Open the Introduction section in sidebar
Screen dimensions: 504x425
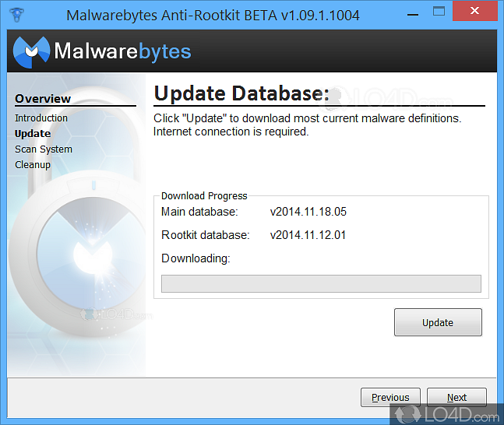tap(41, 118)
